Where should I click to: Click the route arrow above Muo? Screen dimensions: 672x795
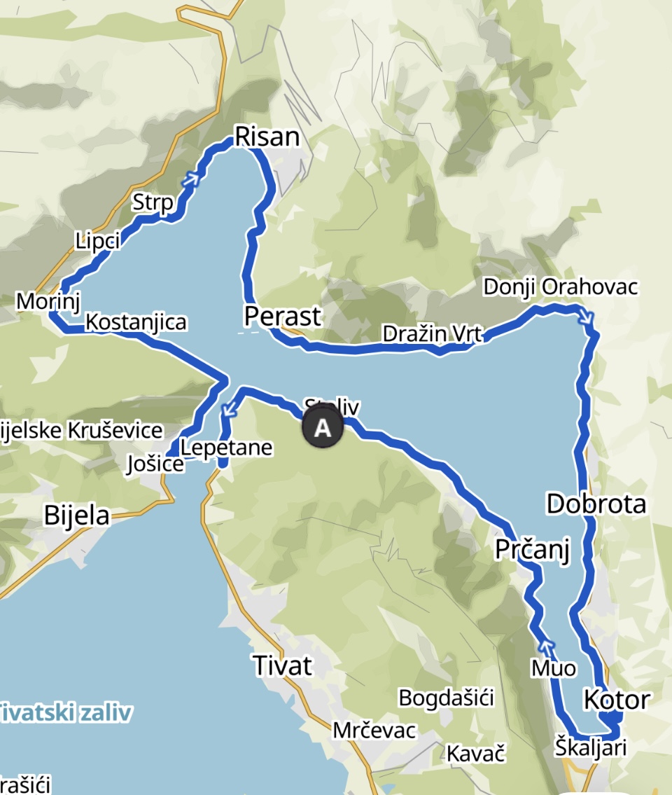[546, 647]
